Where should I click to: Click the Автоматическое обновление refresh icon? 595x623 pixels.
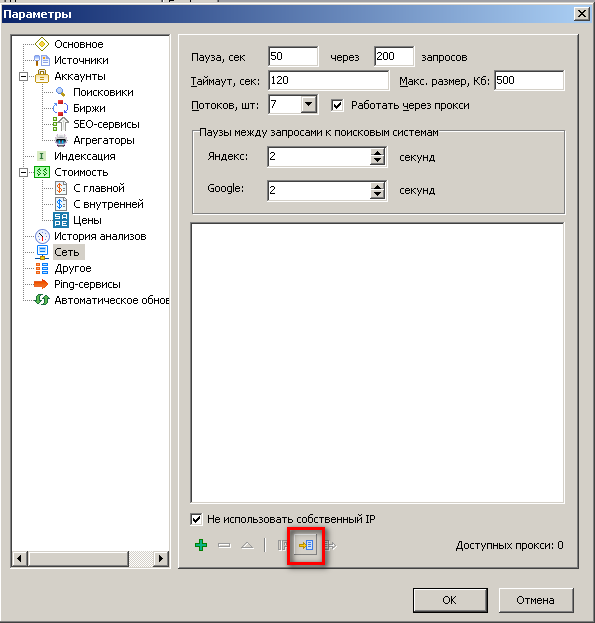click(x=42, y=300)
